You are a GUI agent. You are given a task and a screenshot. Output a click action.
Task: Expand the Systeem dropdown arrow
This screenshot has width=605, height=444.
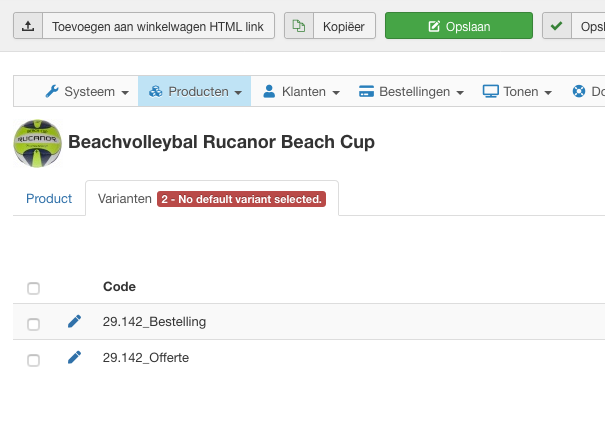[x=125, y=93]
